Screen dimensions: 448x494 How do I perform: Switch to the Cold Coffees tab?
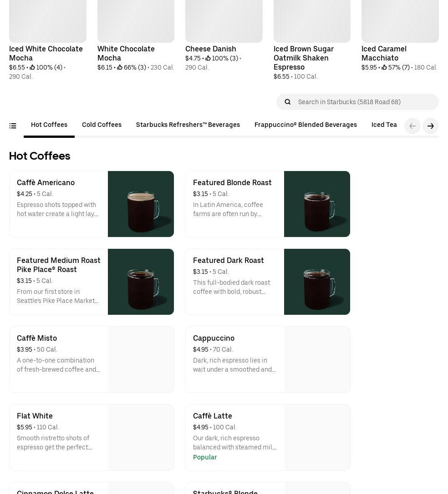(102, 125)
